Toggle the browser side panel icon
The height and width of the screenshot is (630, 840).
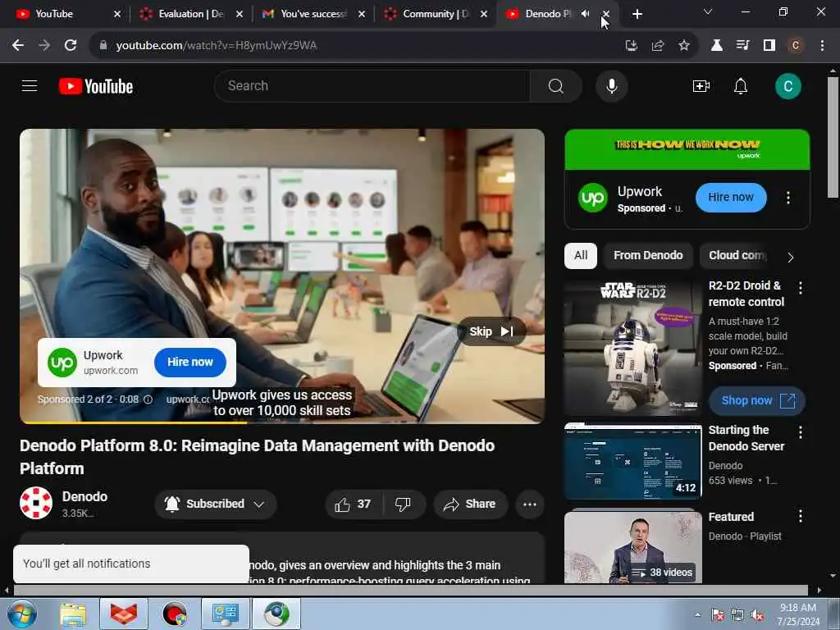[769, 45]
